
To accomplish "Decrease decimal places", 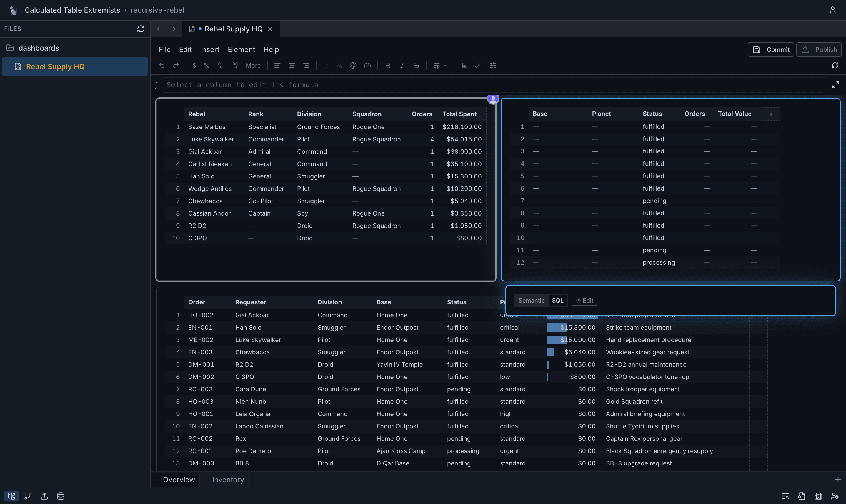I will (220, 65).
